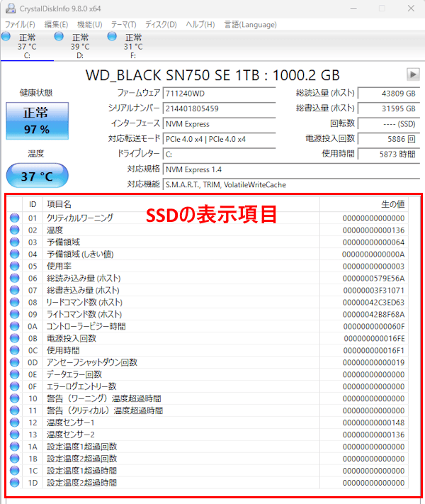This screenshot has width=425, height=504.
Task: Click status icon for 0C 使用時間 row
Action: click(14, 350)
